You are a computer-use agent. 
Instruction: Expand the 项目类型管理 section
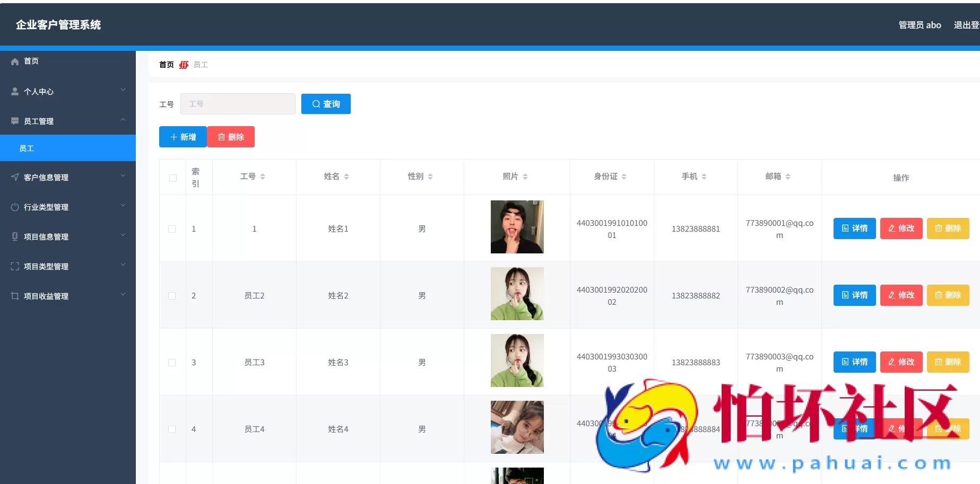click(x=124, y=266)
